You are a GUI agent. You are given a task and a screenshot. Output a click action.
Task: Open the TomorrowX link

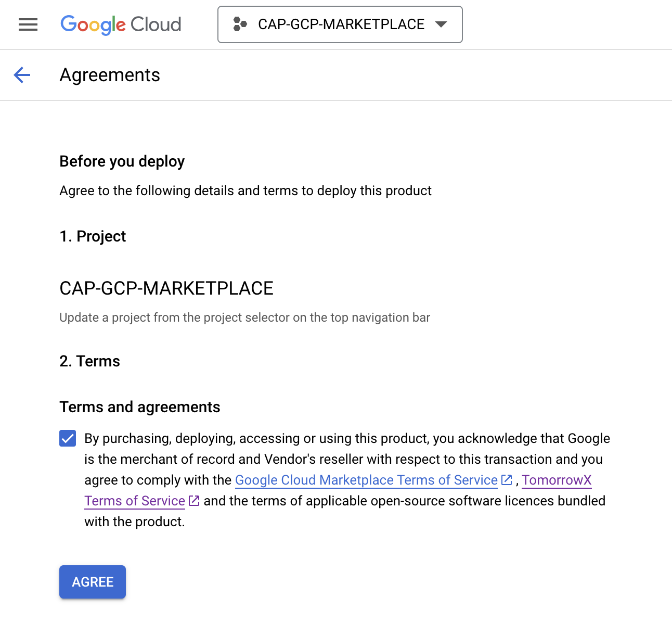tap(557, 480)
